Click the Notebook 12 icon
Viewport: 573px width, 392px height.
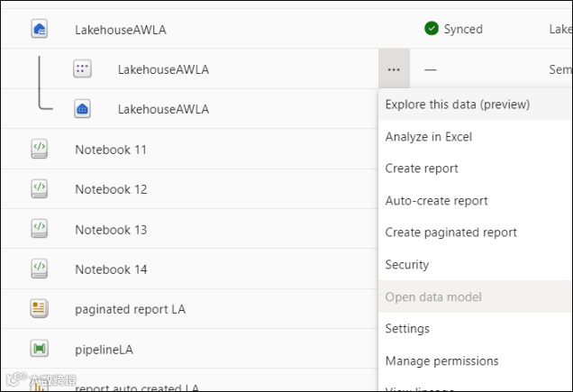coord(39,189)
